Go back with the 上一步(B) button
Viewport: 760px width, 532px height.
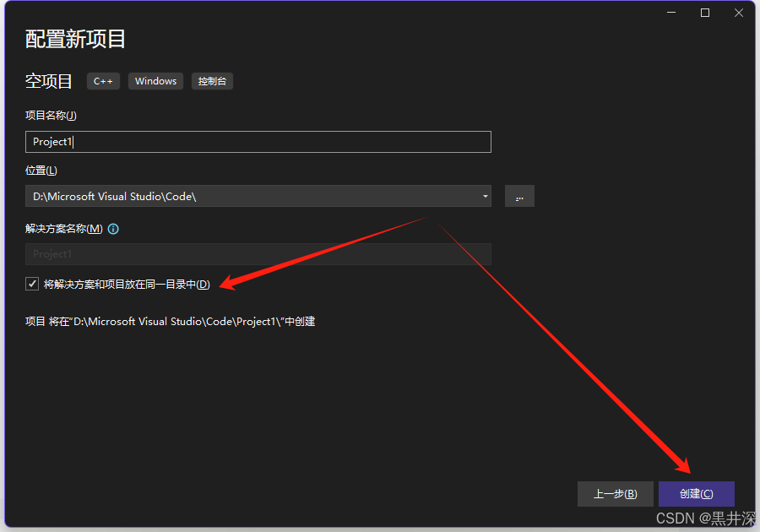tap(615, 494)
